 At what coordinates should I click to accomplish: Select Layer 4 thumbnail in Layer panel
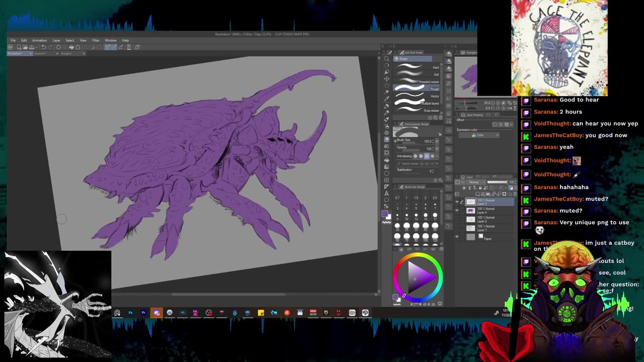tap(470, 211)
